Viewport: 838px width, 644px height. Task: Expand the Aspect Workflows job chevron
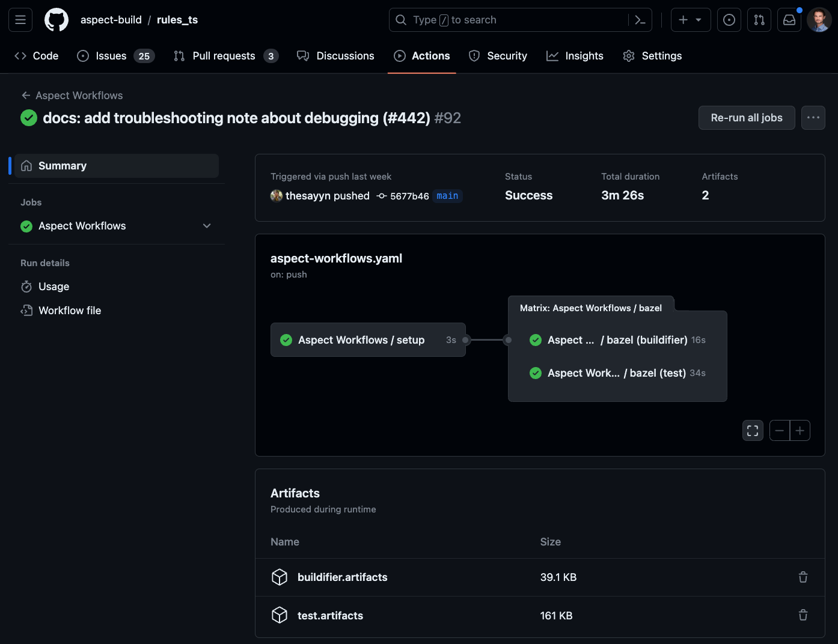207,226
